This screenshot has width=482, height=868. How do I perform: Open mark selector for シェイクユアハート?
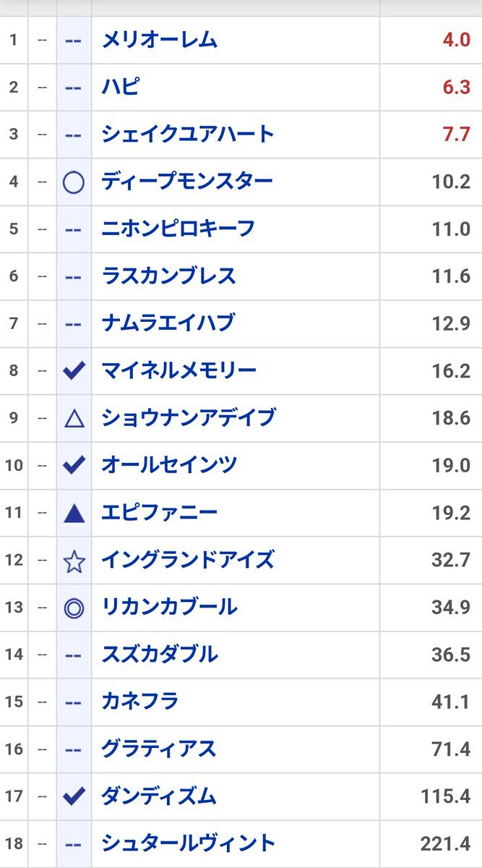[x=74, y=135]
